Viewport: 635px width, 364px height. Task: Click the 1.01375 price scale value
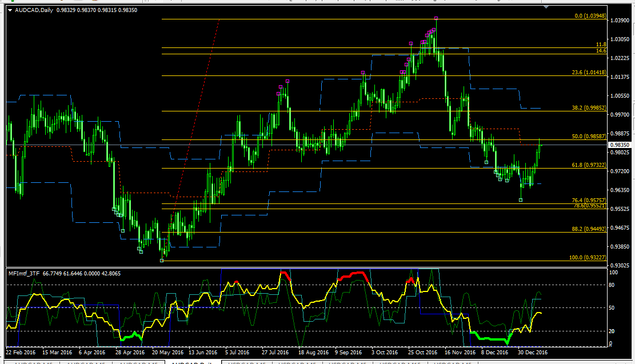tap(620, 77)
